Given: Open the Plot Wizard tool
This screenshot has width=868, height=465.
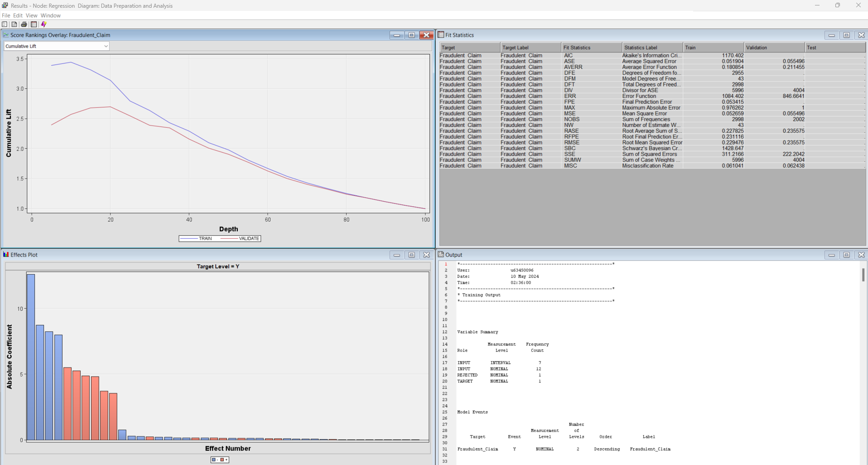Looking at the screenshot, I should (43, 24).
